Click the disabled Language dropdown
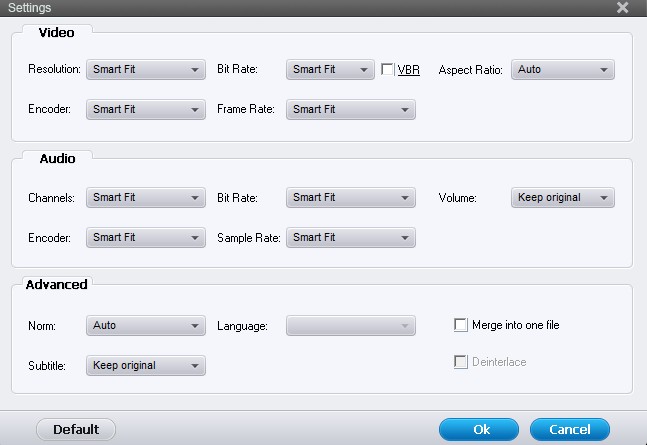The image size is (647, 445). pyautogui.click(x=350, y=326)
